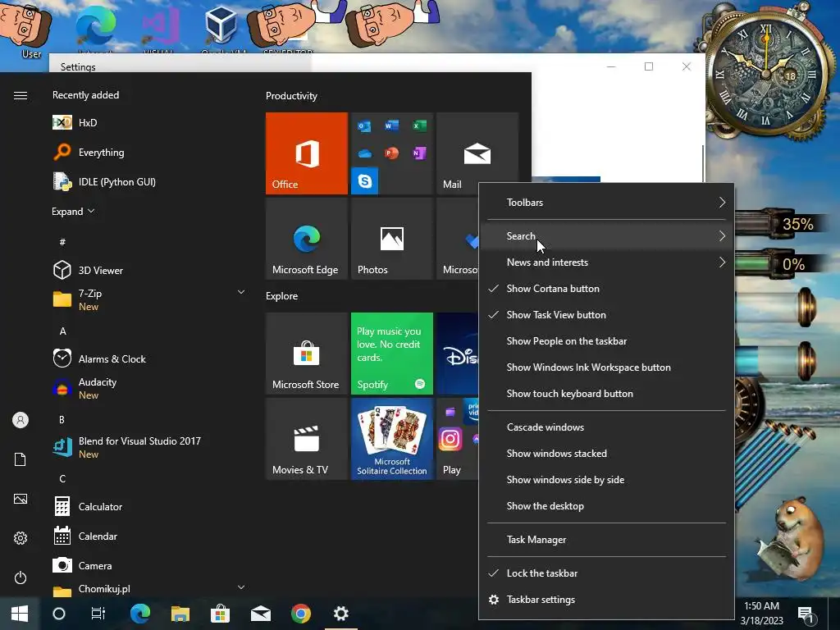840x630 pixels.
Task: Open Calculator app
Action: coord(149,506)
